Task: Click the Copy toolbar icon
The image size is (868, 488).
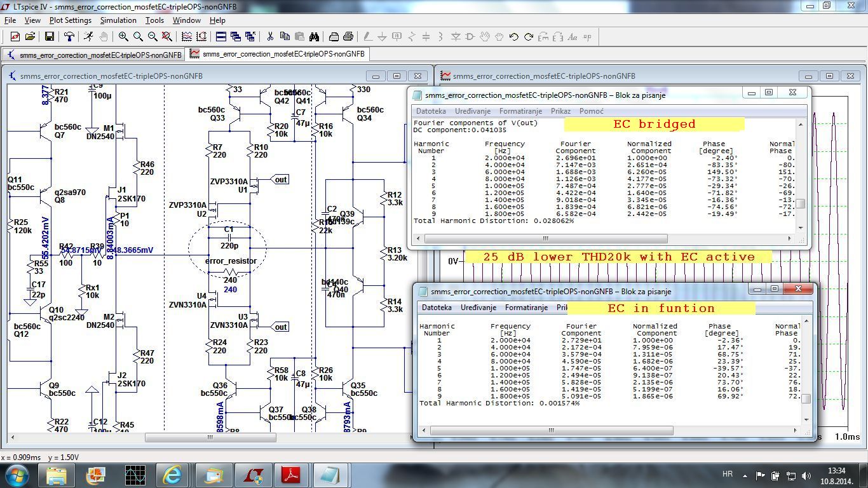Action: tap(285, 37)
